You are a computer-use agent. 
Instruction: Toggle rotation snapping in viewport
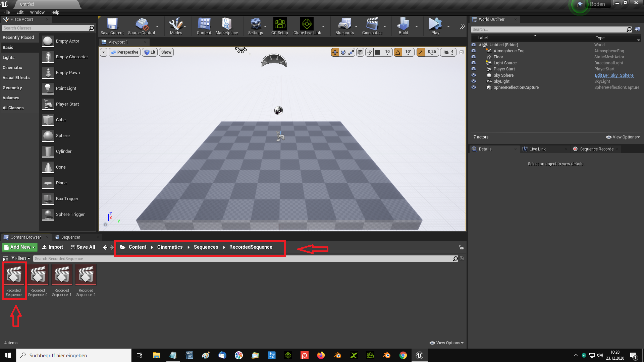pyautogui.click(x=398, y=52)
